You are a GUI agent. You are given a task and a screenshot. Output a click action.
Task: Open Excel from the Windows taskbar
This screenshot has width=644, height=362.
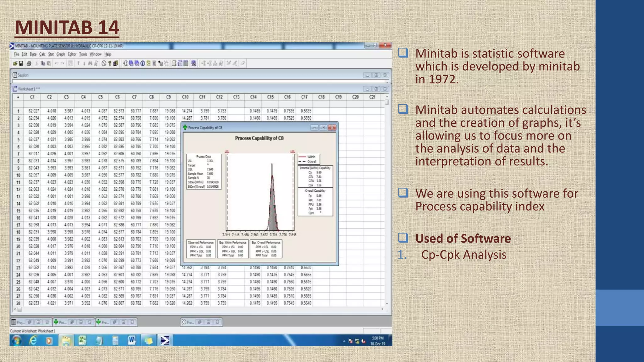[82, 340]
